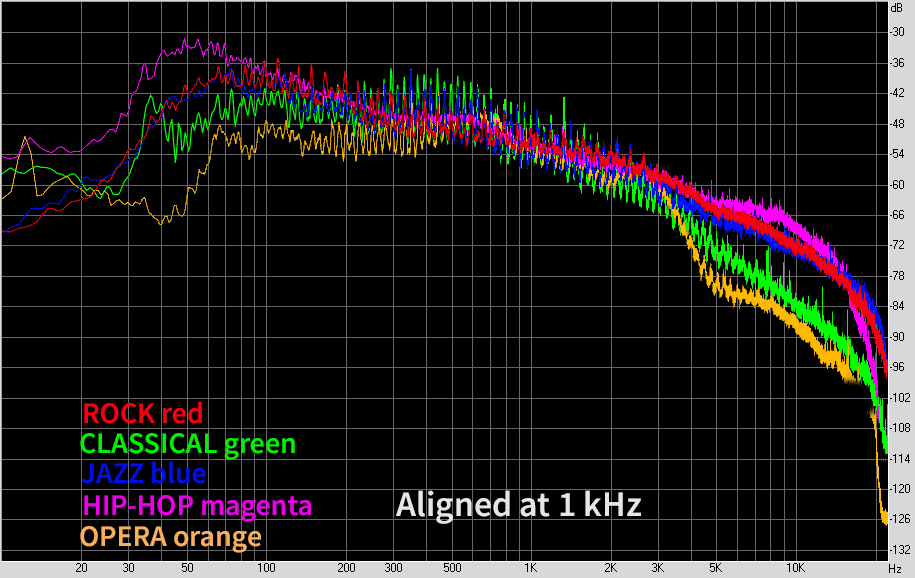Click the 1K frequency axis label
The height and width of the screenshot is (578, 915).
pos(530,568)
